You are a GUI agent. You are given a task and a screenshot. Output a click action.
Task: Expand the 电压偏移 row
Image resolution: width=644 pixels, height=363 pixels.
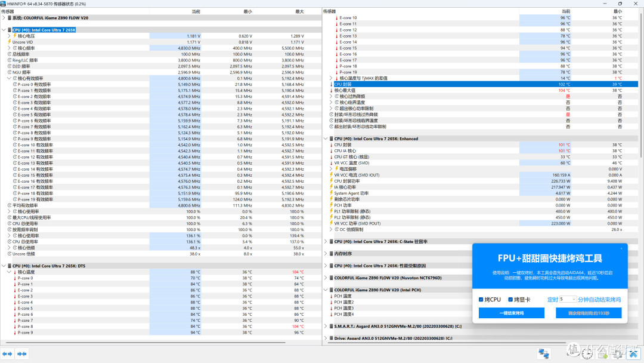coord(331,169)
